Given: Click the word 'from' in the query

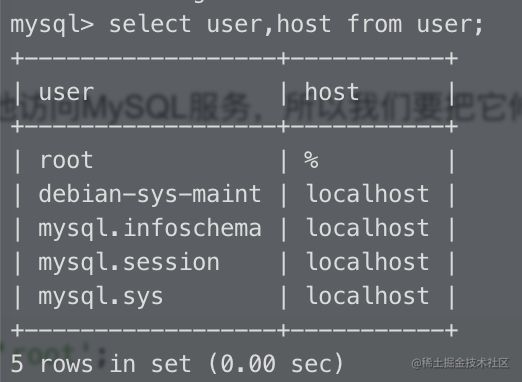Looking at the screenshot, I should click(x=374, y=24).
